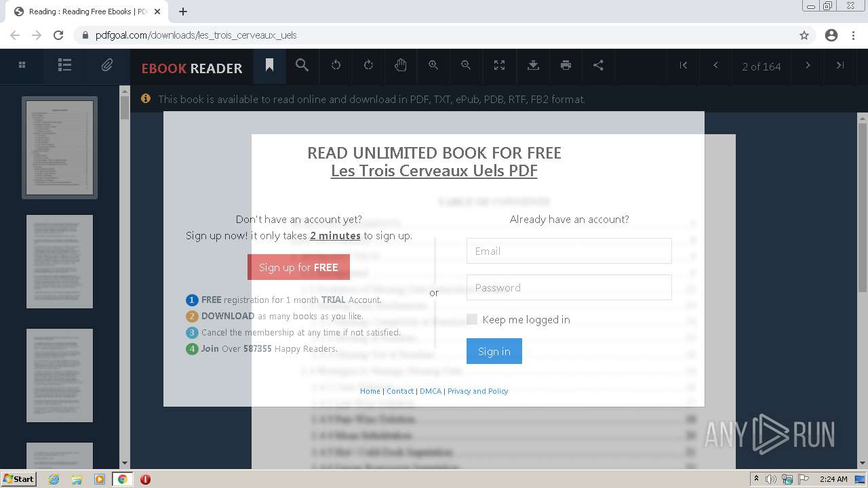Zoom in on the page

click(433, 65)
